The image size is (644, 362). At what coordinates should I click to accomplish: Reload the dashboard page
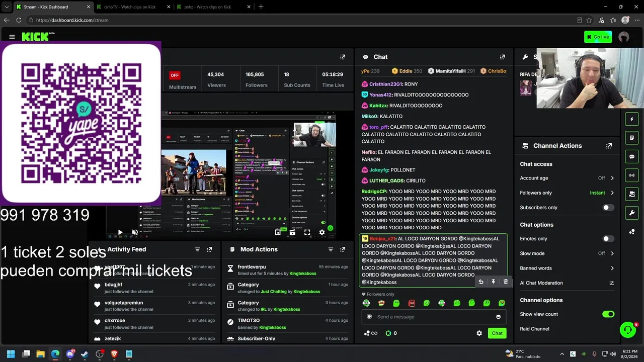[19, 20]
